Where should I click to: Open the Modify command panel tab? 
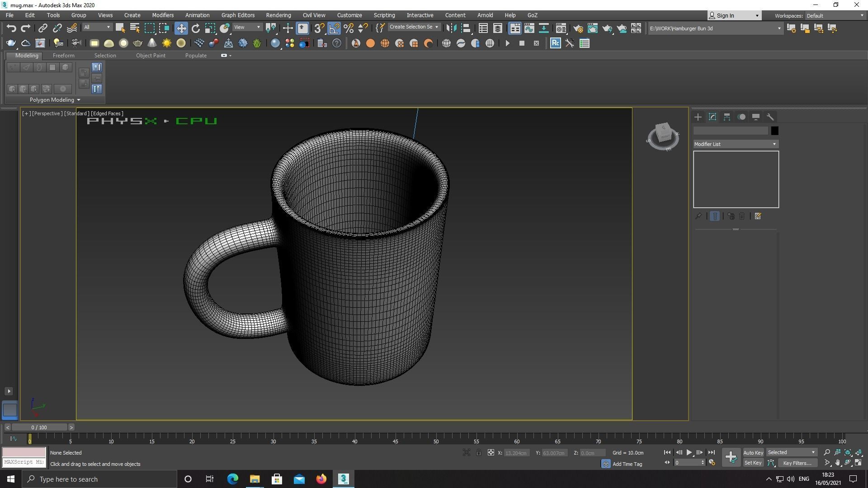(x=712, y=117)
